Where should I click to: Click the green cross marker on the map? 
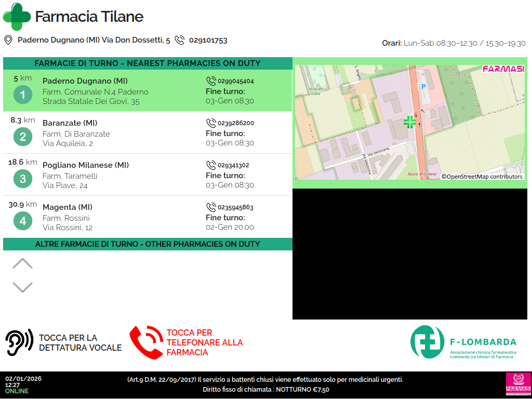click(x=410, y=122)
